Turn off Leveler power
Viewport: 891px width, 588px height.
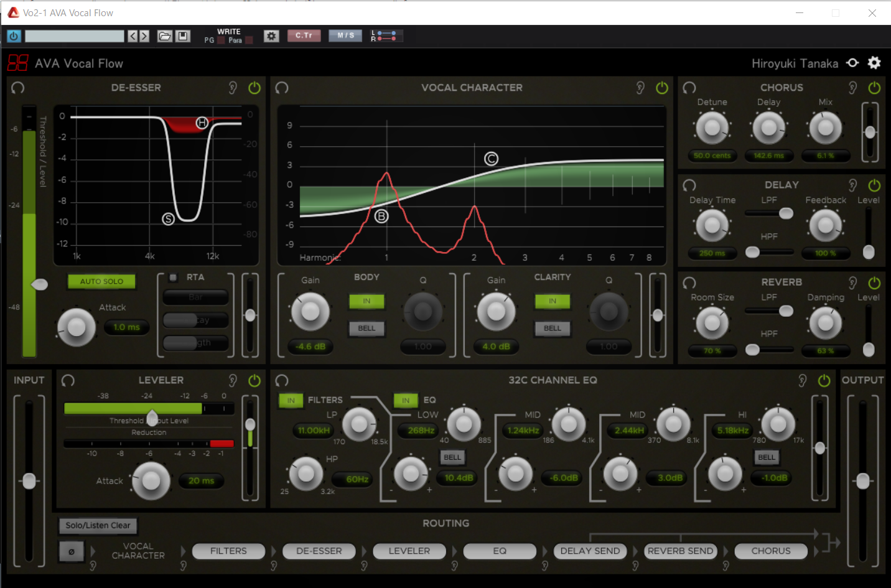coord(254,380)
